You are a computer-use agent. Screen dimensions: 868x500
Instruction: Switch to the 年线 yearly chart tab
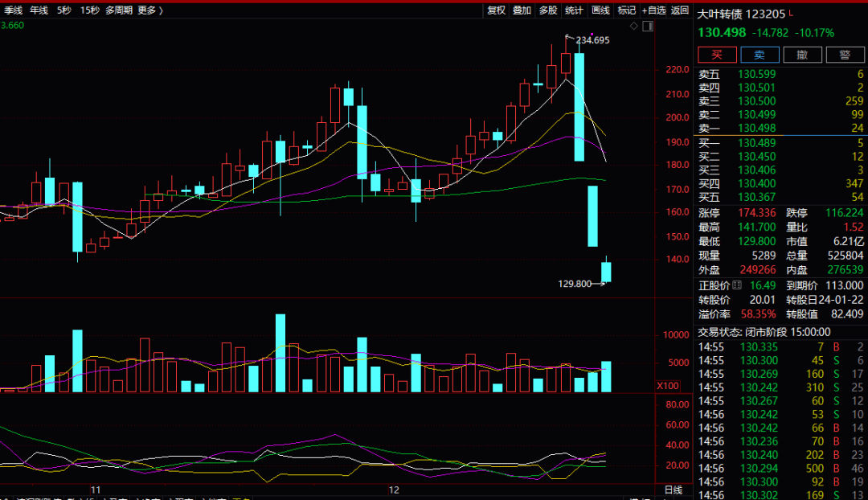click(x=39, y=10)
